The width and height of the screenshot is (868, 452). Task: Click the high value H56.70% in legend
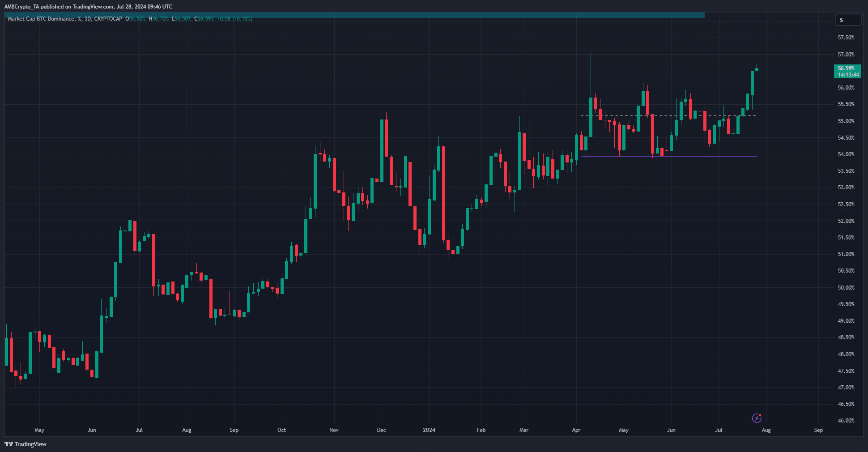click(158, 19)
